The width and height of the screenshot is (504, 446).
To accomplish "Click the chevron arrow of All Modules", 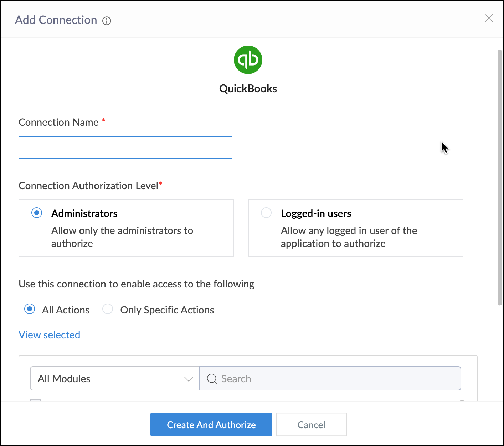I will point(189,379).
